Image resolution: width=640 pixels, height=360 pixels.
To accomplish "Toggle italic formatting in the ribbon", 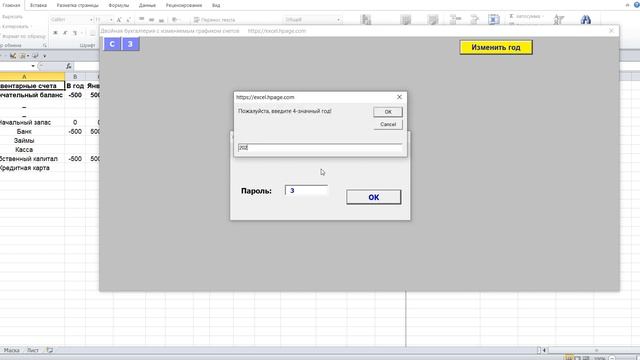I will click(65, 33).
